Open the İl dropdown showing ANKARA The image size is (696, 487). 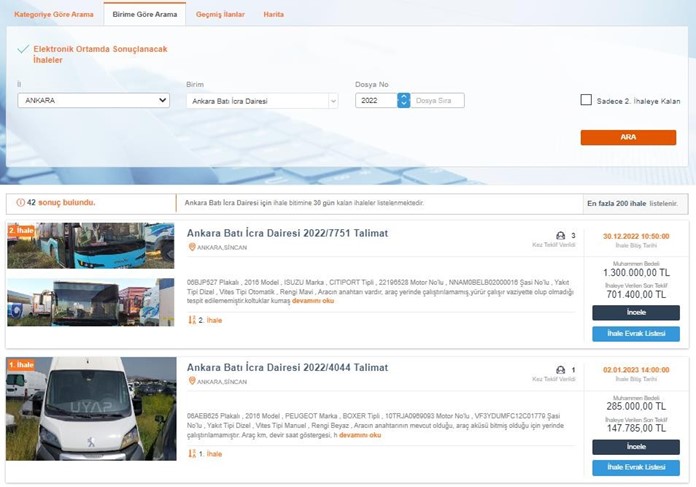tap(94, 100)
